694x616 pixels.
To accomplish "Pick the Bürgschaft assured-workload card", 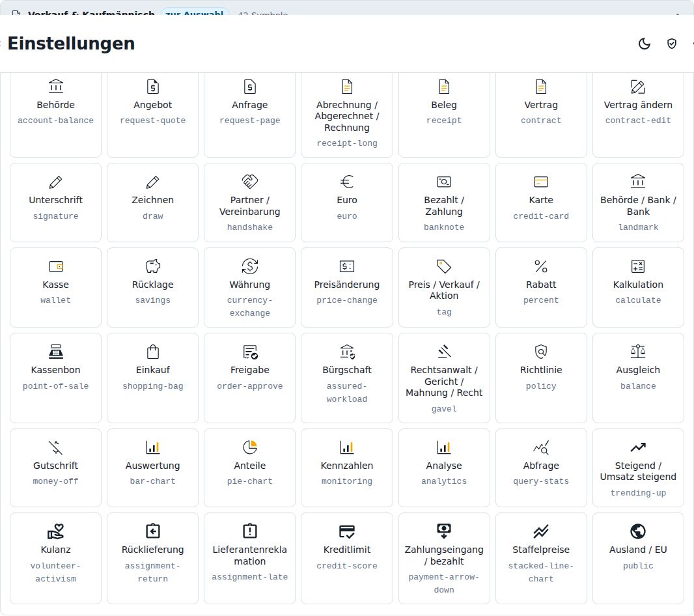I will click(347, 378).
